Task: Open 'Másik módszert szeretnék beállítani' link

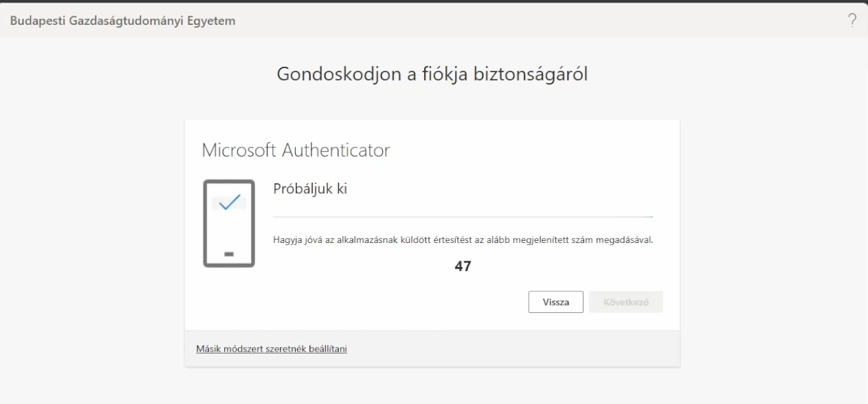Action: pos(271,348)
